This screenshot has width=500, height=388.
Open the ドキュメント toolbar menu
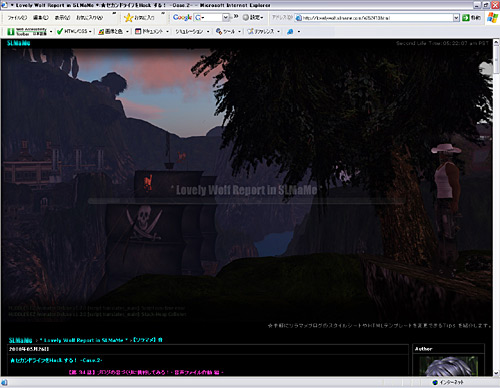pyautogui.click(x=152, y=31)
